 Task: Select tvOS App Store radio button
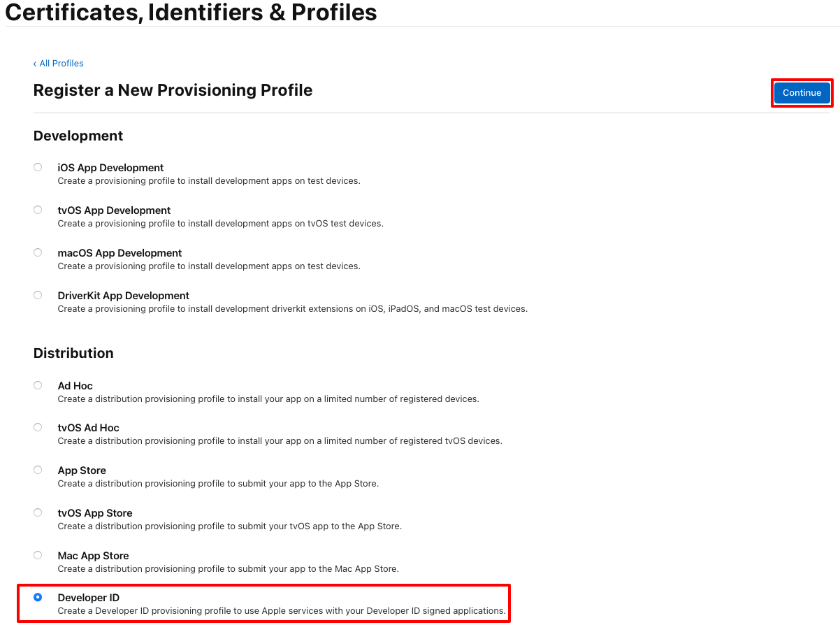click(x=38, y=512)
